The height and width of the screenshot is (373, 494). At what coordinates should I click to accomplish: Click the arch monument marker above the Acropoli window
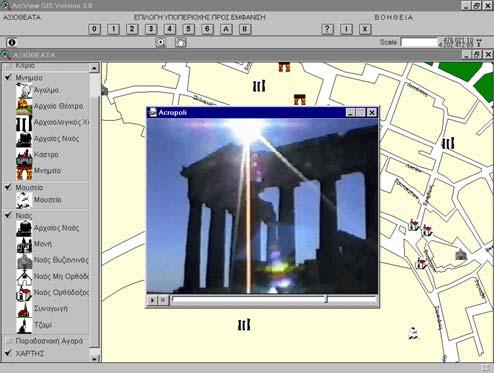pyautogui.click(x=300, y=100)
